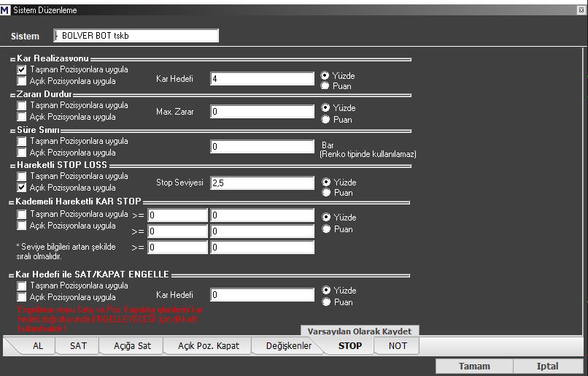The image size is (588, 376).
Task: Check Açık Pozisyonlara uygula under Zararı Durdur
Action: [x=22, y=117]
